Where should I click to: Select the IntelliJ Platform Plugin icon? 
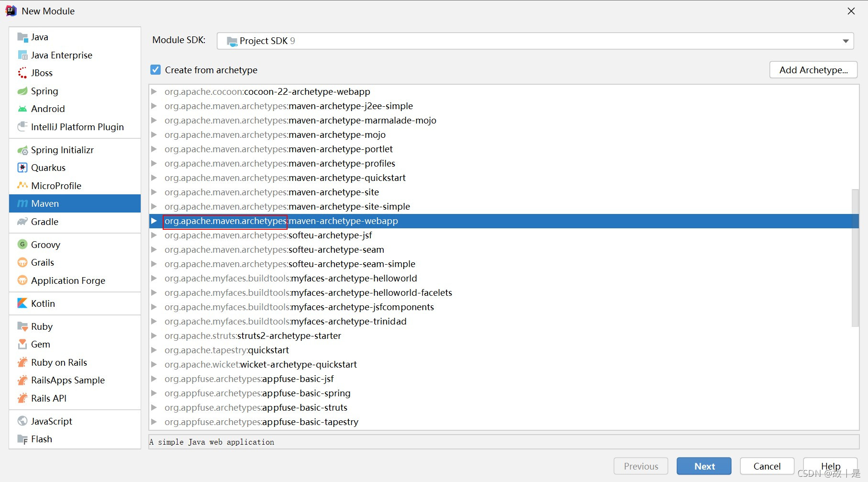(22, 127)
